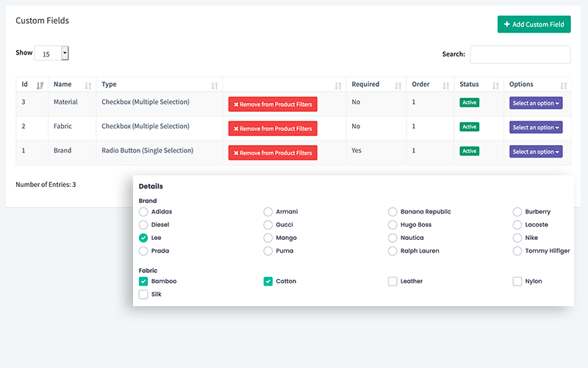Check the Leather fabric checkbox
The height and width of the screenshot is (368, 588).
(392, 281)
